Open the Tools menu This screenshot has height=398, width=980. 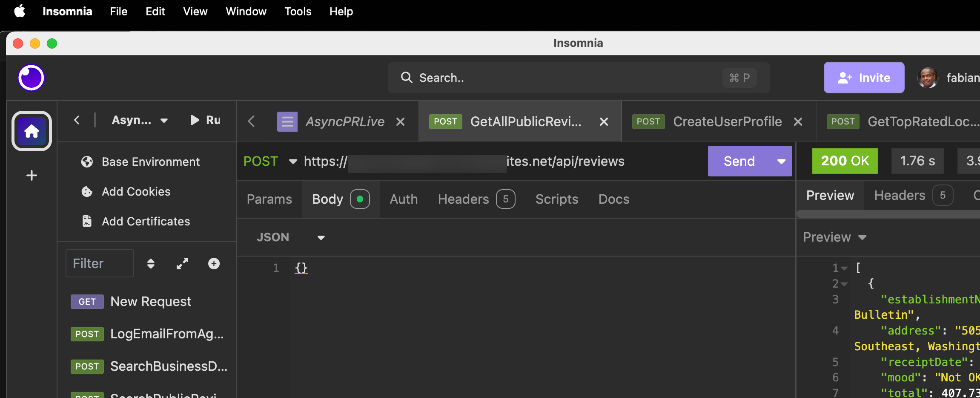click(298, 12)
